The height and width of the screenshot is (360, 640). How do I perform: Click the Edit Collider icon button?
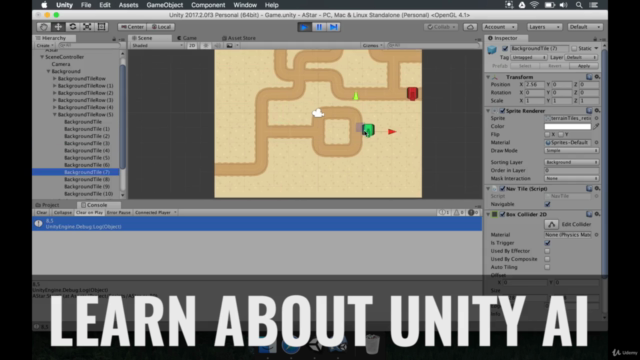coord(551,224)
